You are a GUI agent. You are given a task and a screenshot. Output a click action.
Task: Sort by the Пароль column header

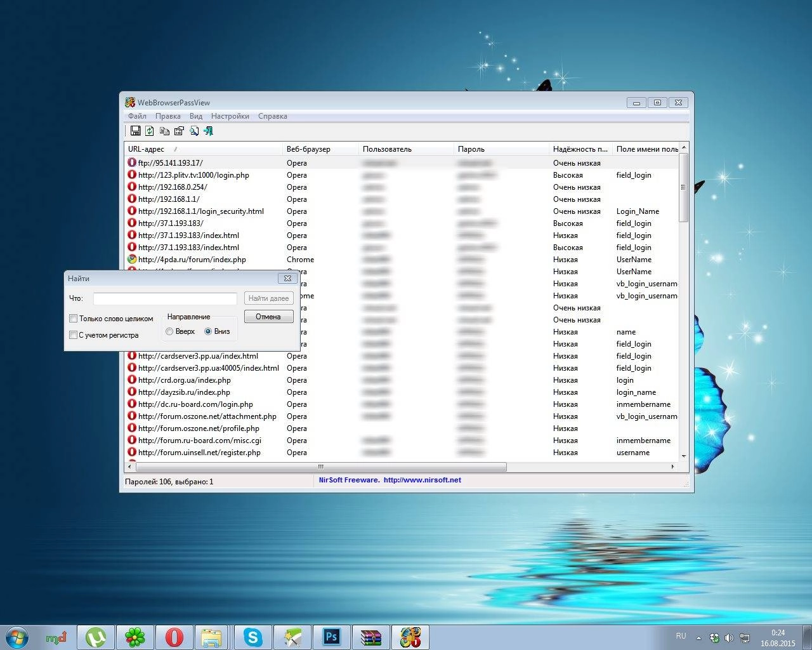(501, 149)
